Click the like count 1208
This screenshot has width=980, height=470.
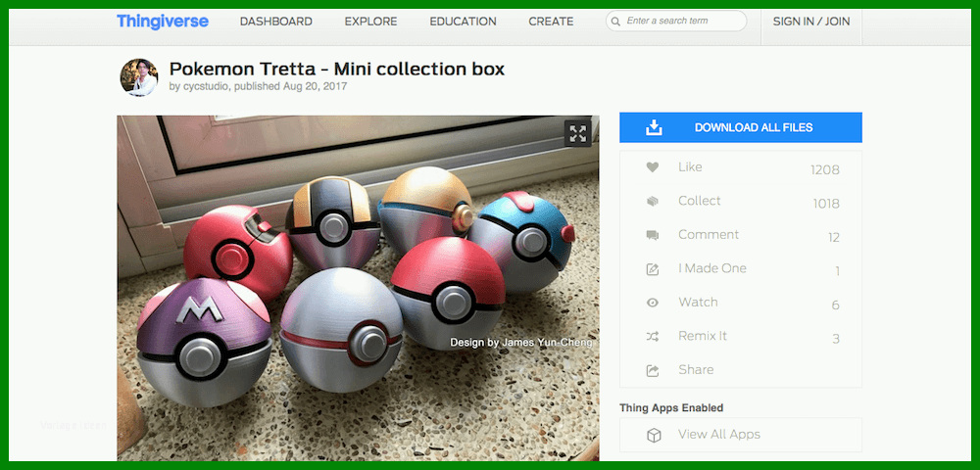(825, 169)
